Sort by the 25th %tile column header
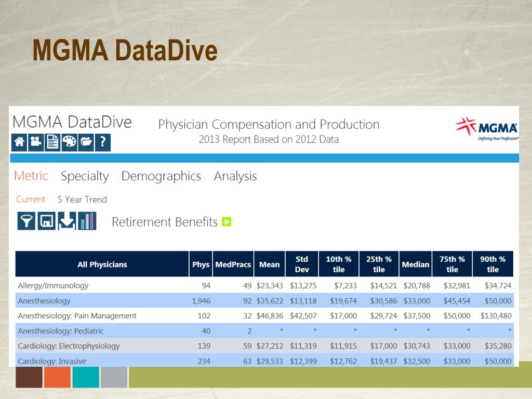The height and width of the screenshot is (399, 532). pyautogui.click(x=379, y=264)
